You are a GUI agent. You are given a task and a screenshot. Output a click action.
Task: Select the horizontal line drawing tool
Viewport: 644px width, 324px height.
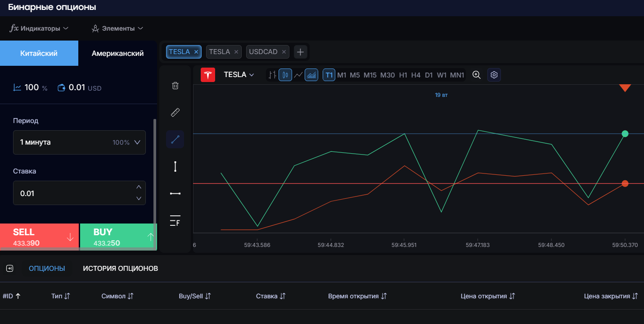click(176, 194)
